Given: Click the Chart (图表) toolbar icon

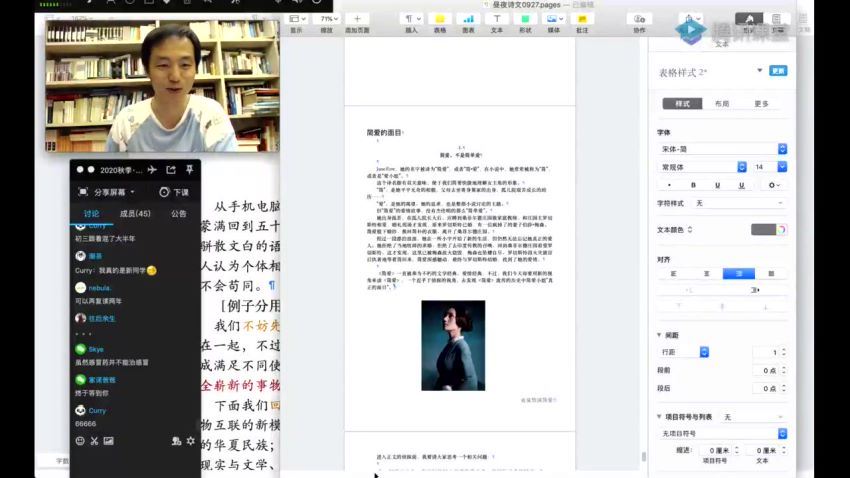Looking at the screenshot, I should 468,19.
